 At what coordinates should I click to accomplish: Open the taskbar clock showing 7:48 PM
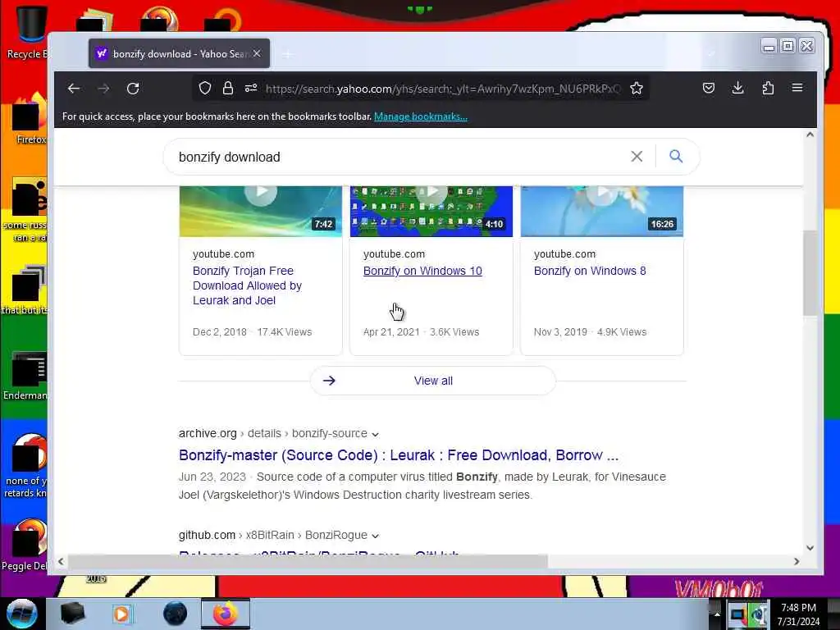point(798,614)
